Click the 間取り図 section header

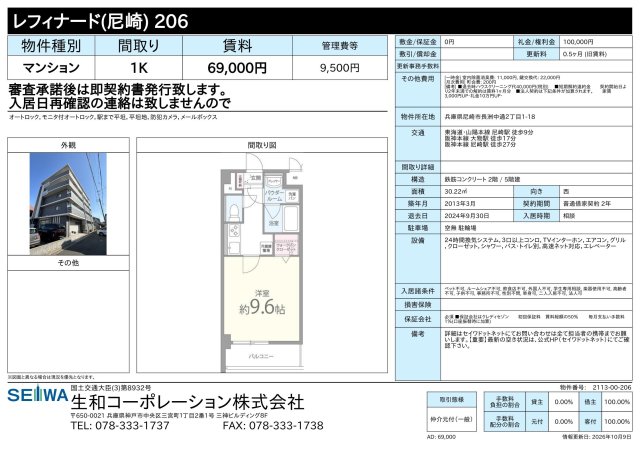point(262,145)
